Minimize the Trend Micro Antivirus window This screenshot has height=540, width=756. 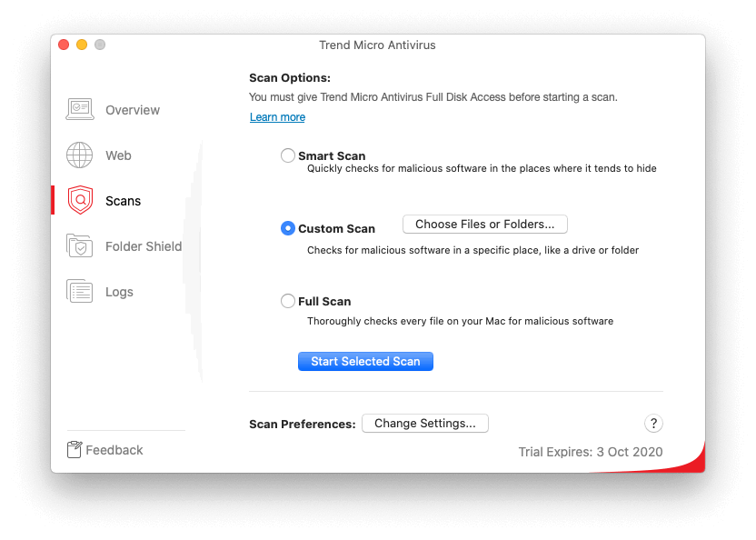[x=82, y=45]
